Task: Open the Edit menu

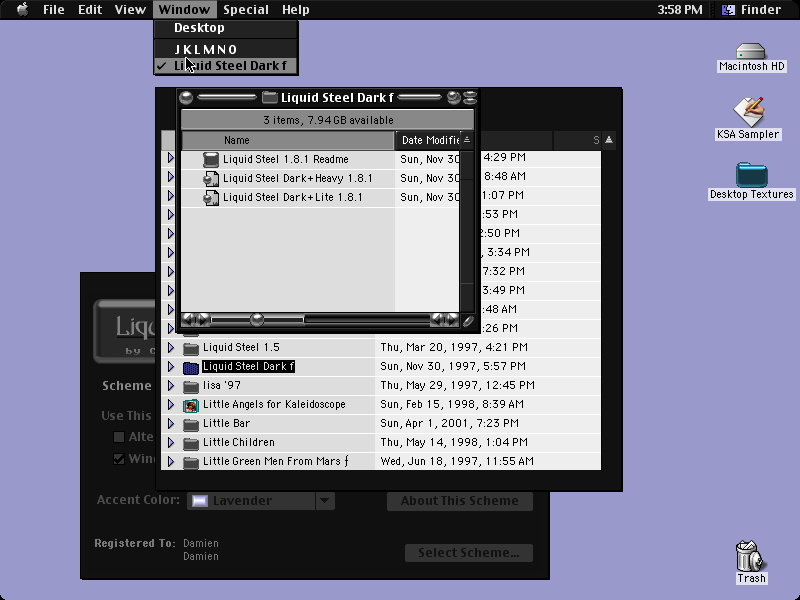Action: [90, 10]
